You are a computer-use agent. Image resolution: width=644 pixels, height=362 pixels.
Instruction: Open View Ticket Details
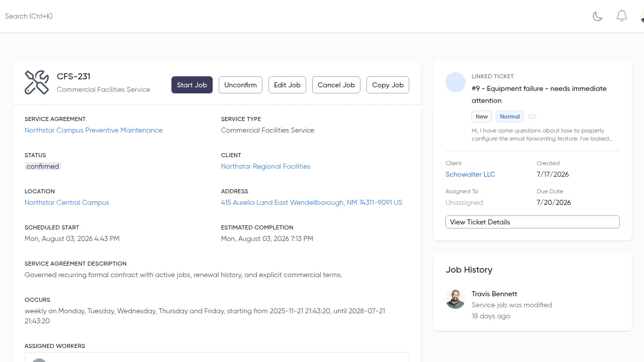[x=532, y=222]
